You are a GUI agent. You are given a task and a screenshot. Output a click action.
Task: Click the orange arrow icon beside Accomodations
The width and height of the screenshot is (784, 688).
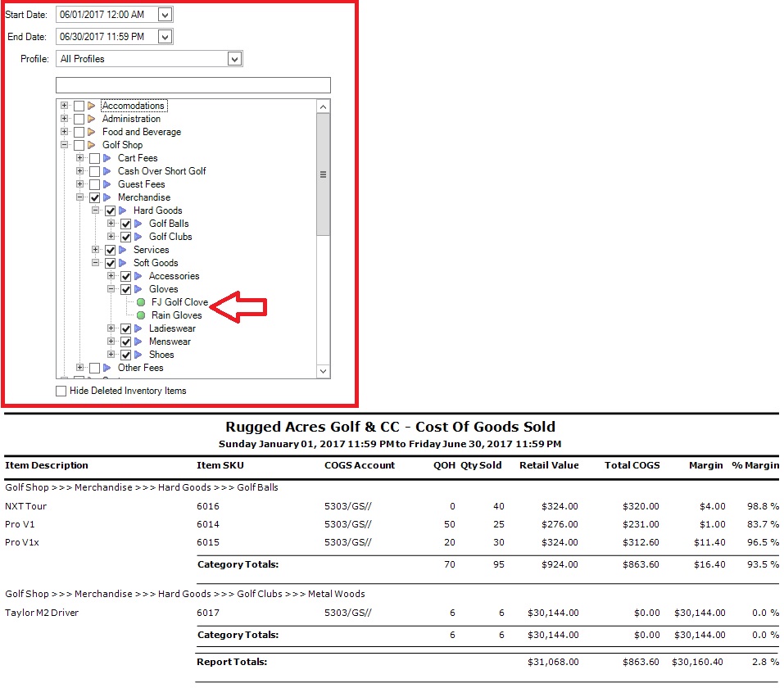[x=92, y=106]
